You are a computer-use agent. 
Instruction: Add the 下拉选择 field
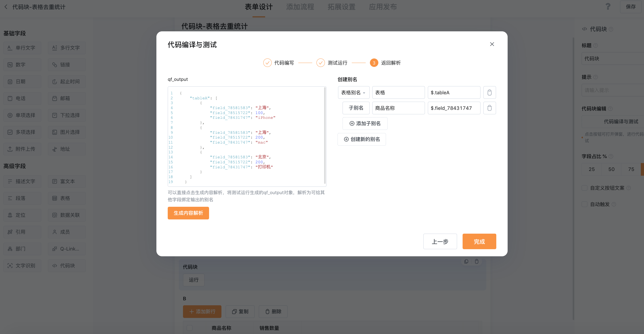pos(67,115)
